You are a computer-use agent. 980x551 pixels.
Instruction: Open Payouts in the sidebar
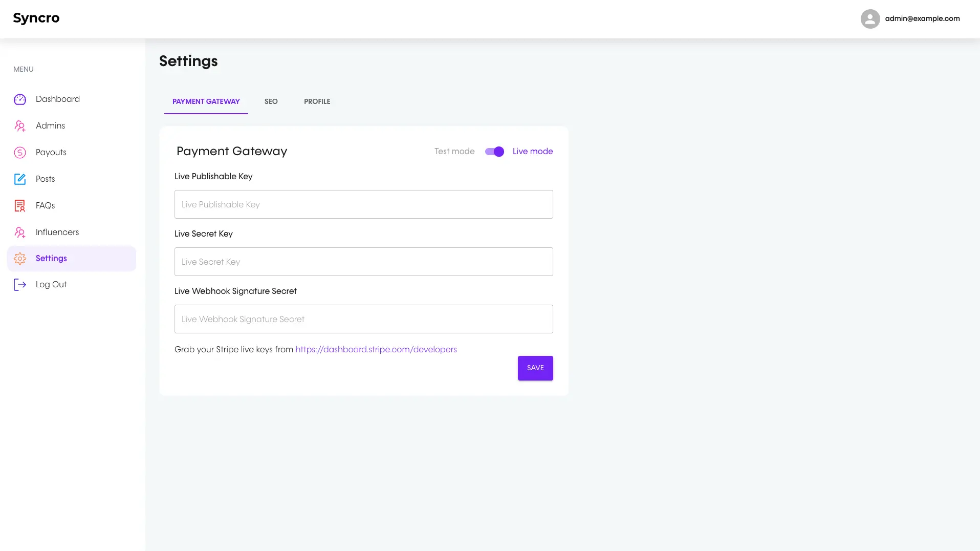[72, 153]
